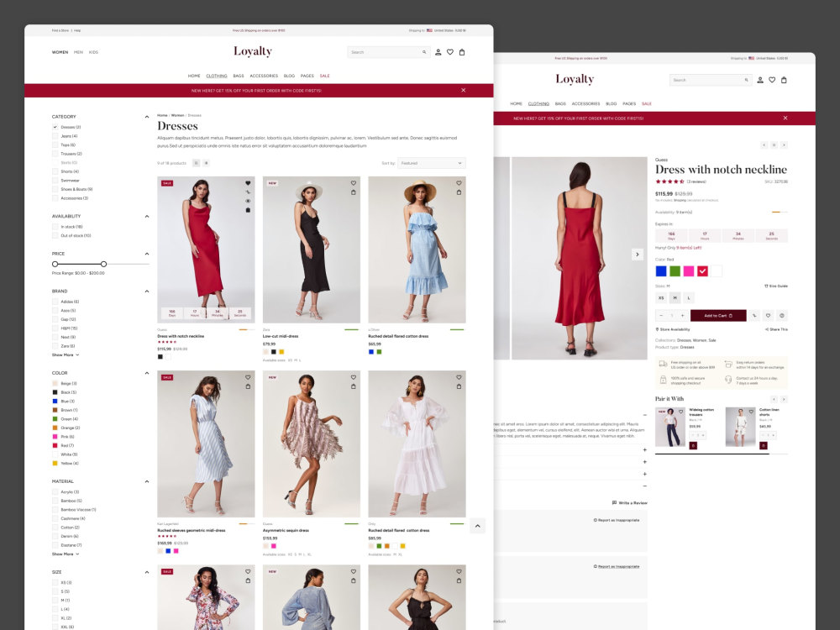840x630 pixels.
Task: Add Low-cut midi-dress to bag icon
Action: click(x=353, y=192)
